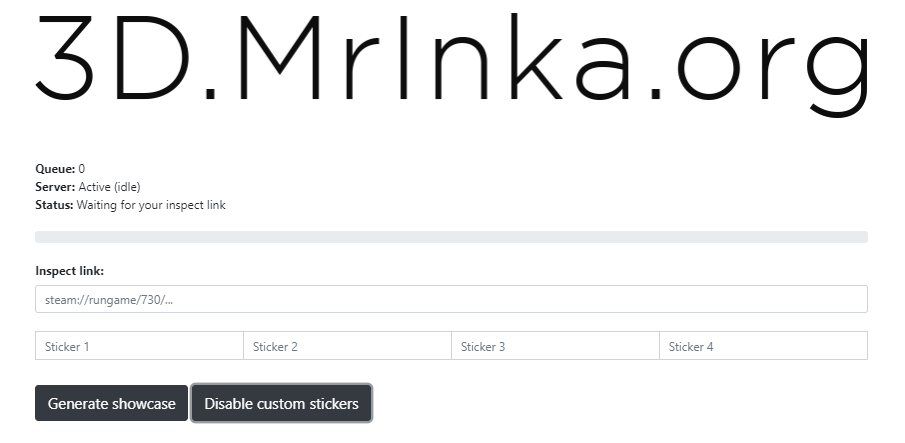
Task: Click the gray progress bar
Action: pos(451,237)
